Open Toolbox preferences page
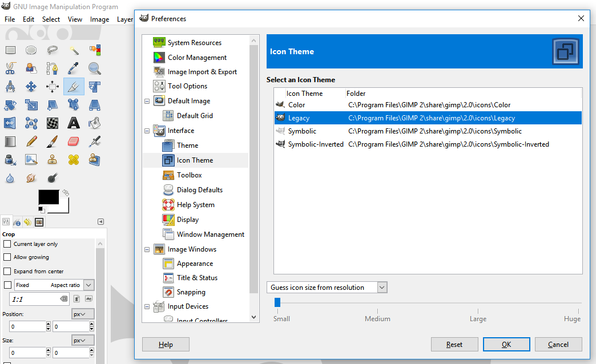The image size is (596, 364). [189, 175]
